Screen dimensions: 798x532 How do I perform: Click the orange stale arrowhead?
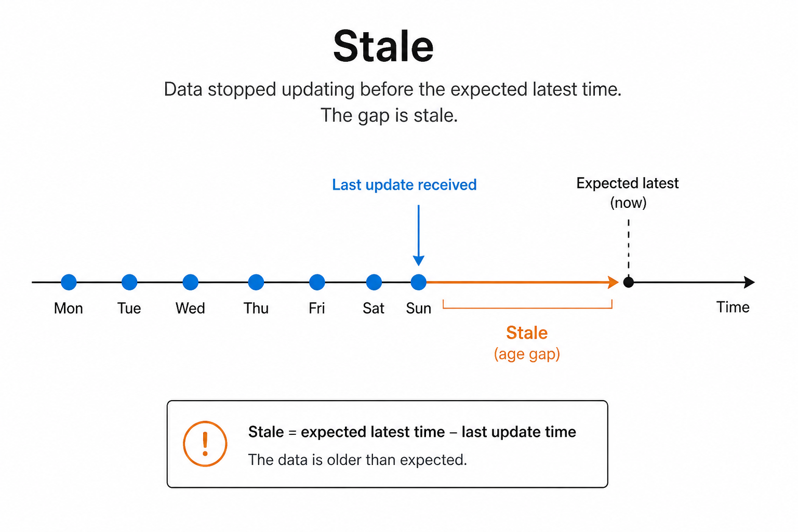point(613,282)
